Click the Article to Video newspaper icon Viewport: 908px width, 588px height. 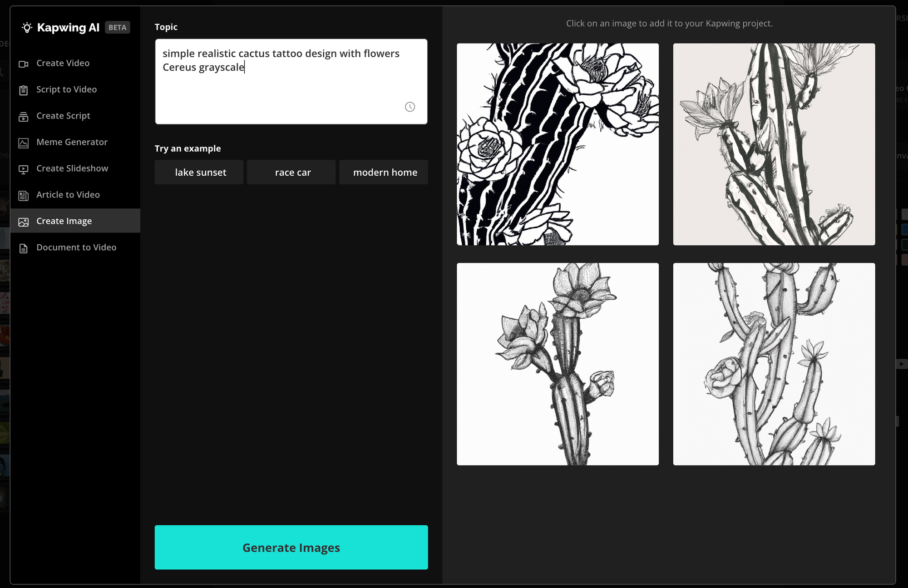click(x=23, y=196)
